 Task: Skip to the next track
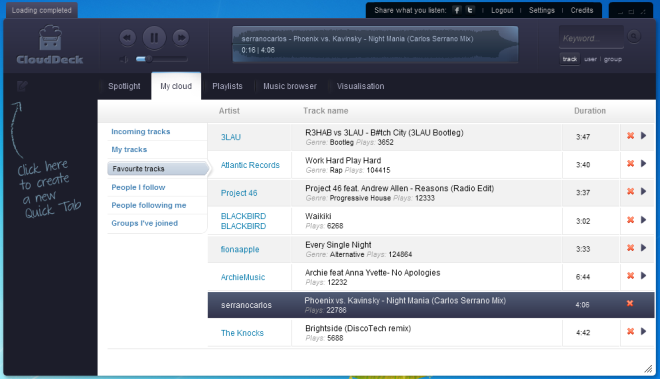point(181,37)
